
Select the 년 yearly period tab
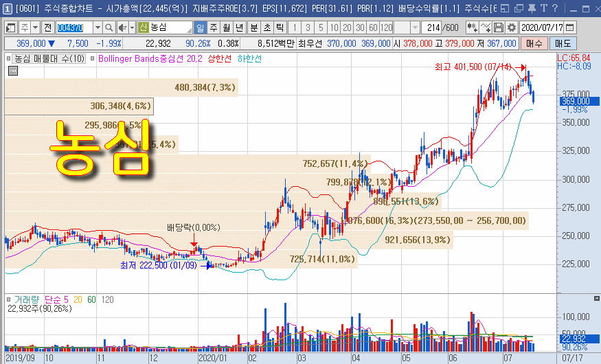click(240, 27)
